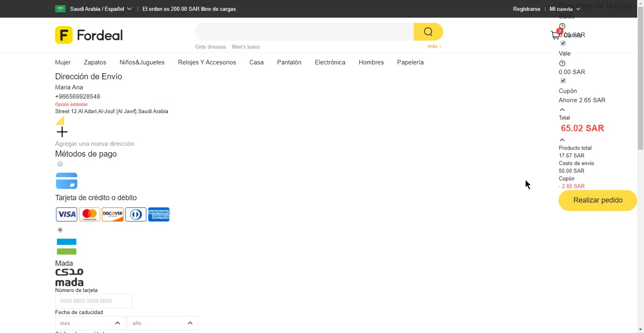Open the Electrónica category
This screenshot has width=644, height=333.
[330, 62]
